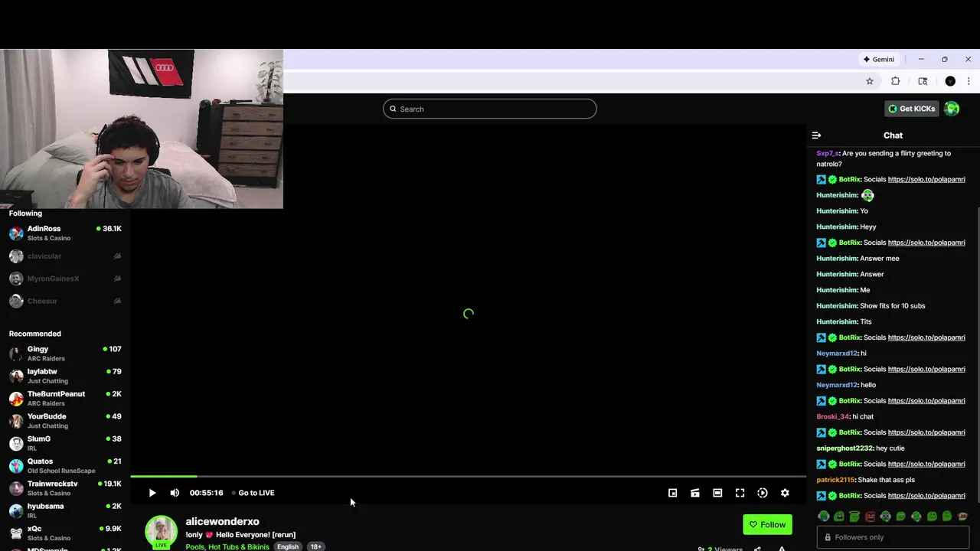Click Hunterishim's 'Yo' message username
The width and height of the screenshot is (980, 551).
click(836, 211)
